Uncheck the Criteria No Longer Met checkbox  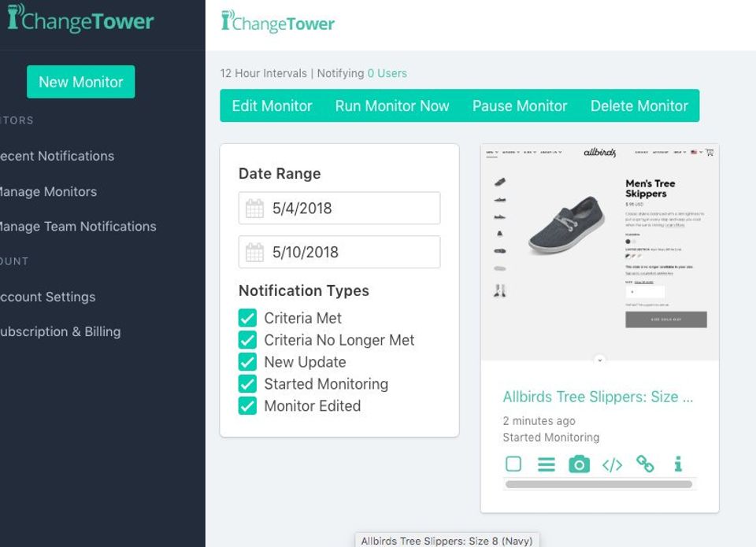click(x=247, y=340)
